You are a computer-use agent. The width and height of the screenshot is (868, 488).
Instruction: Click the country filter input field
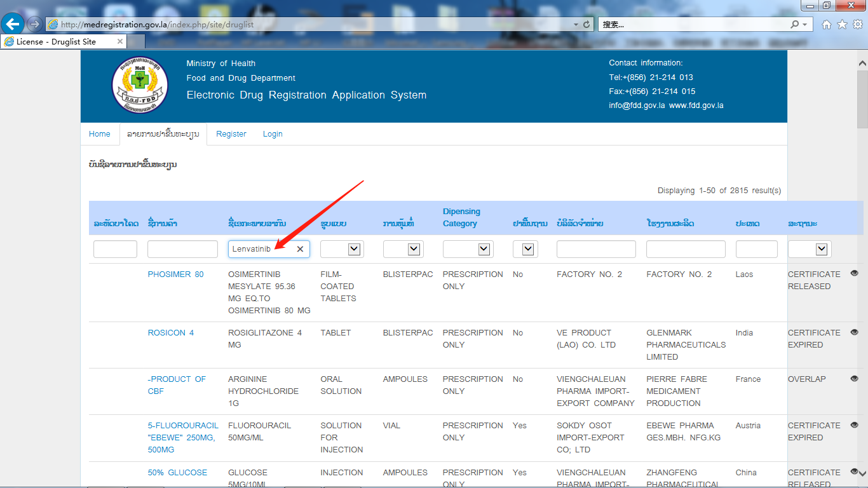coord(756,249)
